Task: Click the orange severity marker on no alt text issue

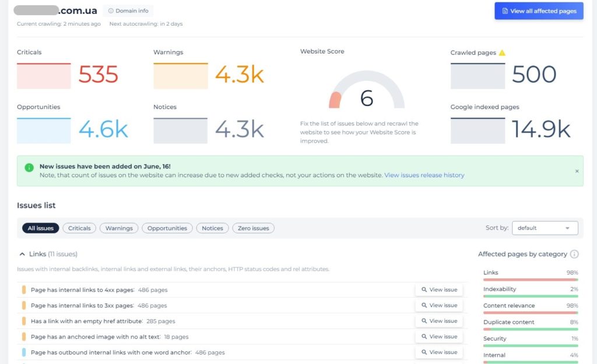Action: pos(24,336)
